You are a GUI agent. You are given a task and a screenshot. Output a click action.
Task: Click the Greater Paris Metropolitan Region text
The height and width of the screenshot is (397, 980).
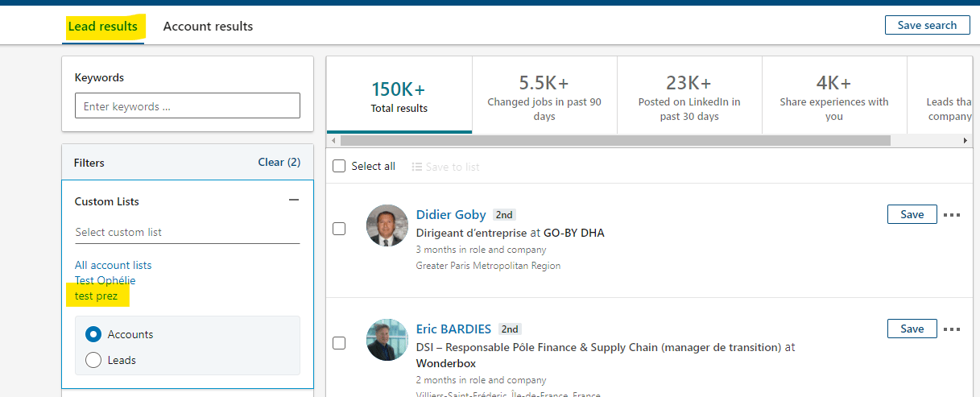coord(488,265)
